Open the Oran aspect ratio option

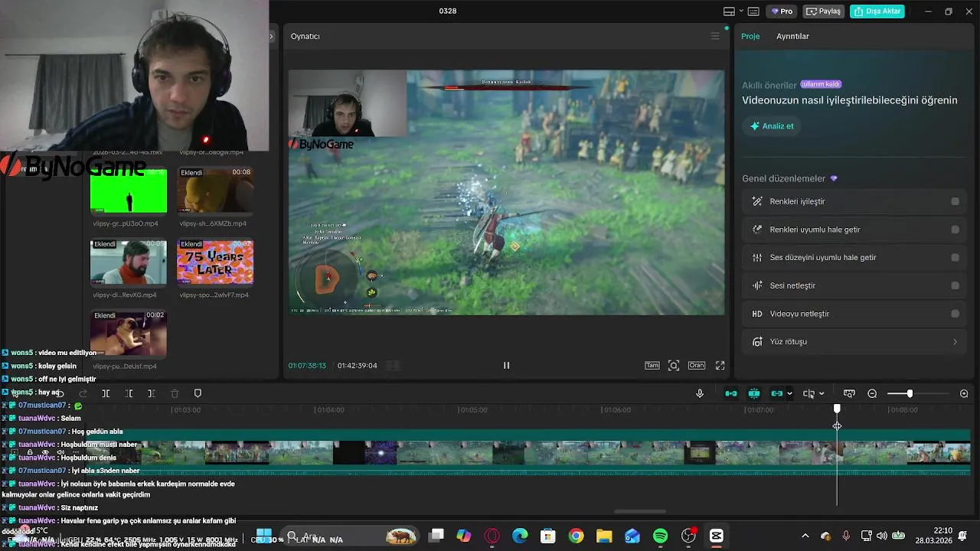(x=696, y=365)
